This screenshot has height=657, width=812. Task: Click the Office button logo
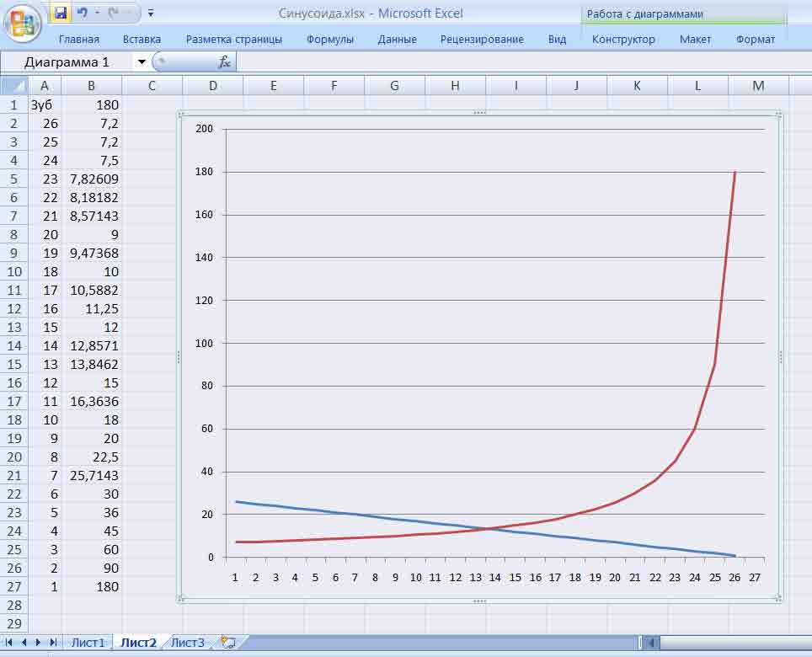pyautogui.click(x=24, y=23)
